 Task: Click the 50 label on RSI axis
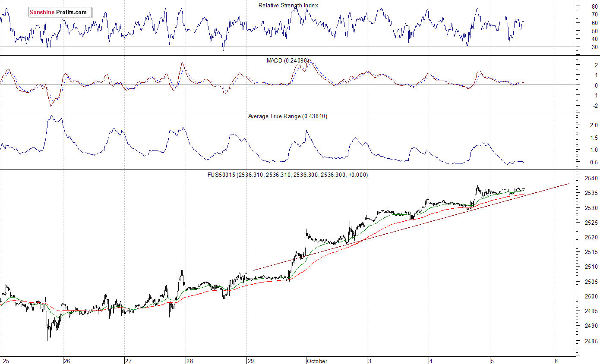(595, 31)
